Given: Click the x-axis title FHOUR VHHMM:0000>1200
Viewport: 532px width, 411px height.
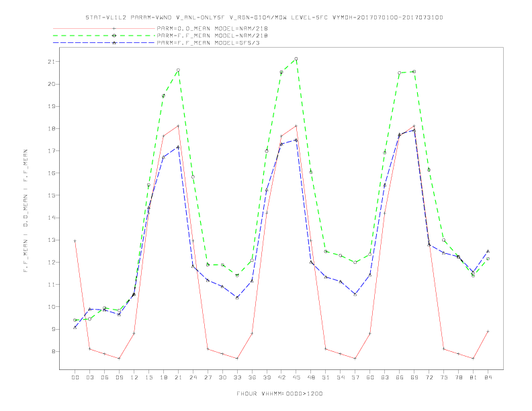Looking at the screenshot, I should [x=279, y=394].
